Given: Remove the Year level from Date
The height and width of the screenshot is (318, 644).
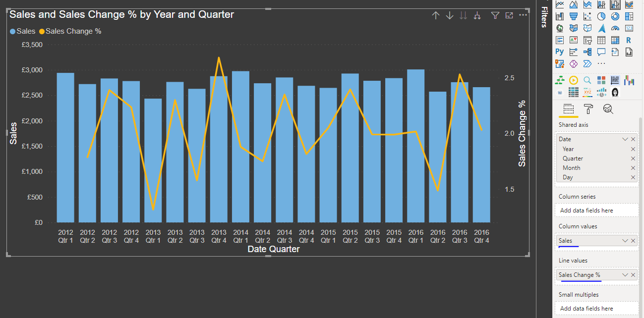Looking at the screenshot, I should [633, 149].
